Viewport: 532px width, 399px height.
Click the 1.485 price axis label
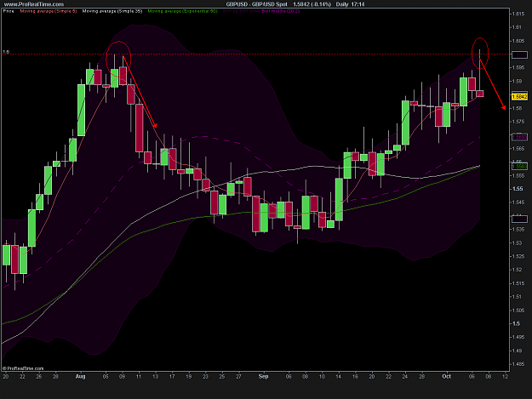click(518, 364)
